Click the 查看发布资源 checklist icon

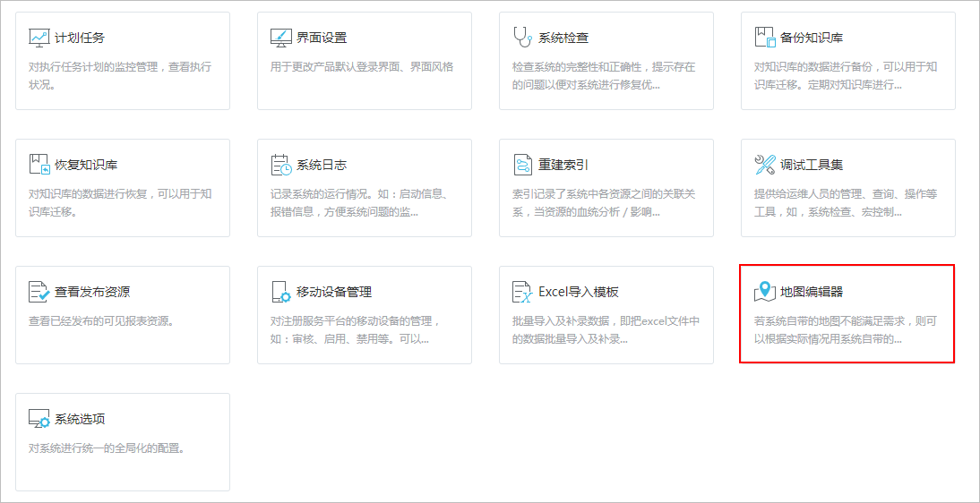tap(39, 292)
